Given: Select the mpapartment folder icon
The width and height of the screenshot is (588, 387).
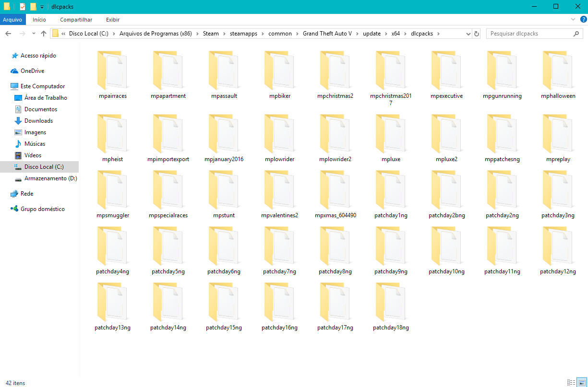Looking at the screenshot, I should [168, 70].
